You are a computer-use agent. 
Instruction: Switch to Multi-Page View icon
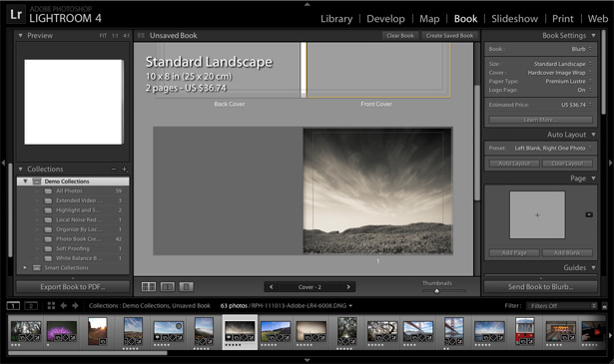(149, 287)
